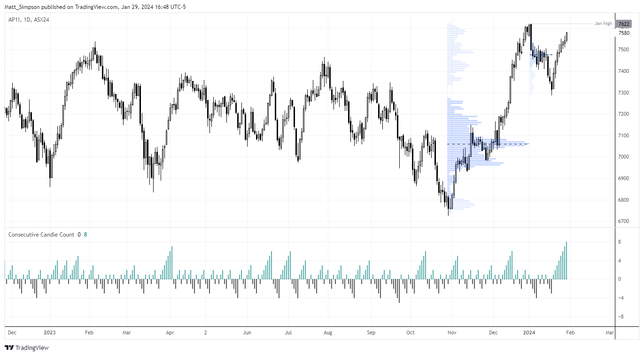Click the Consecutive Candle Count indicator title
This screenshot has height=356, width=644.
(41, 234)
